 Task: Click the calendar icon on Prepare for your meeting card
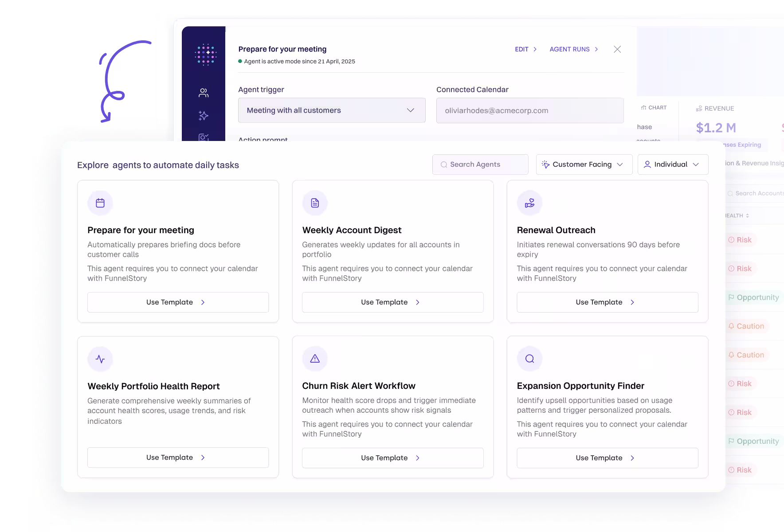pos(100,203)
